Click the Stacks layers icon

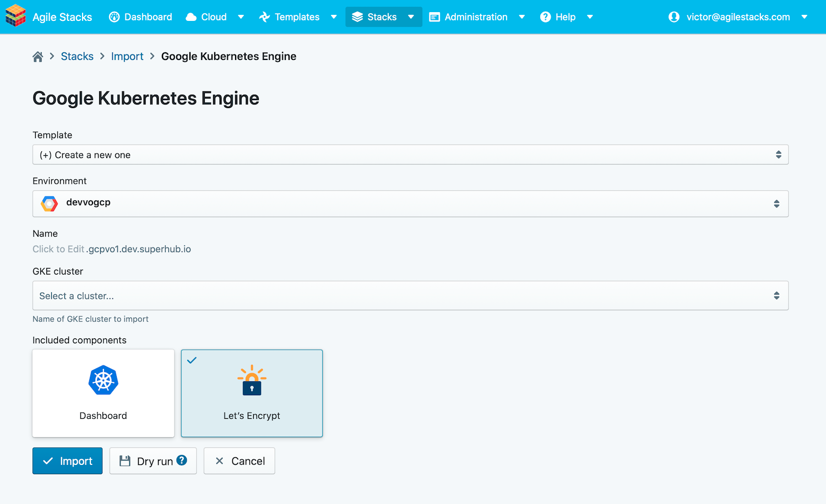click(357, 17)
